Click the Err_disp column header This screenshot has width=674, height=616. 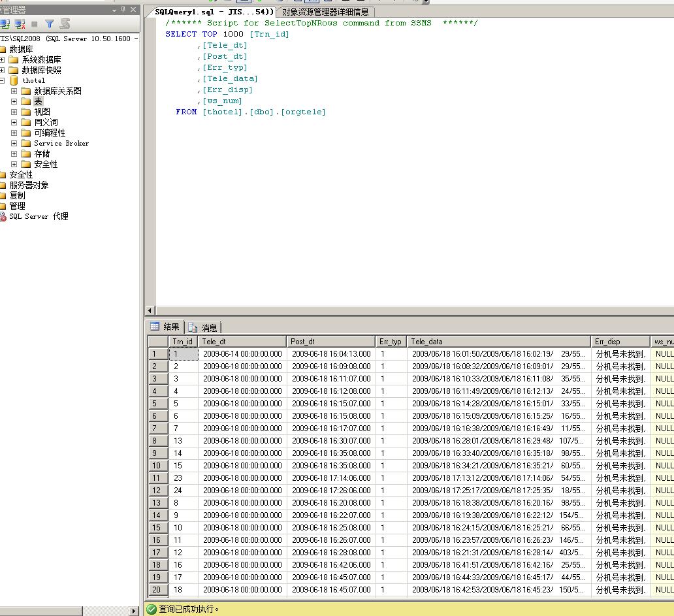point(620,341)
